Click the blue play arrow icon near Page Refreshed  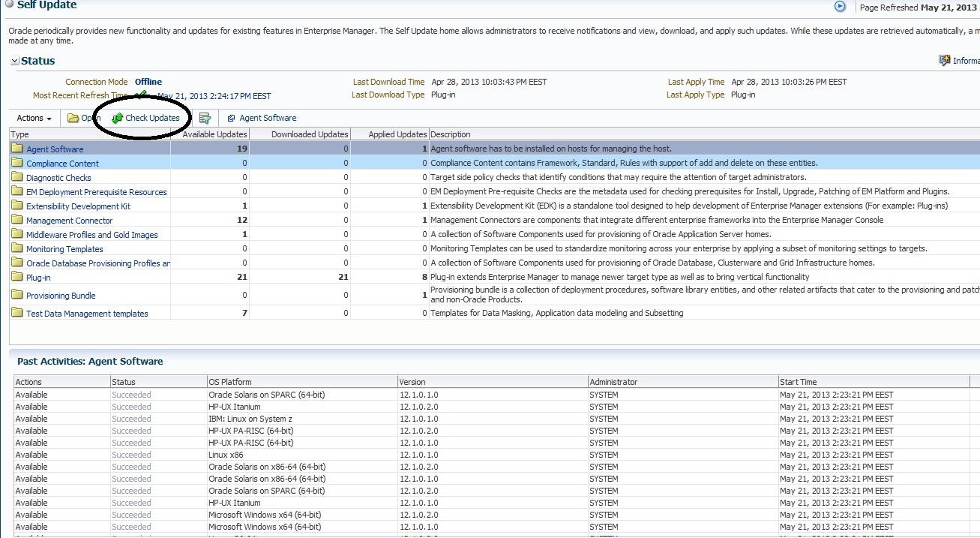pyautogui.click(x=840, y=7)
